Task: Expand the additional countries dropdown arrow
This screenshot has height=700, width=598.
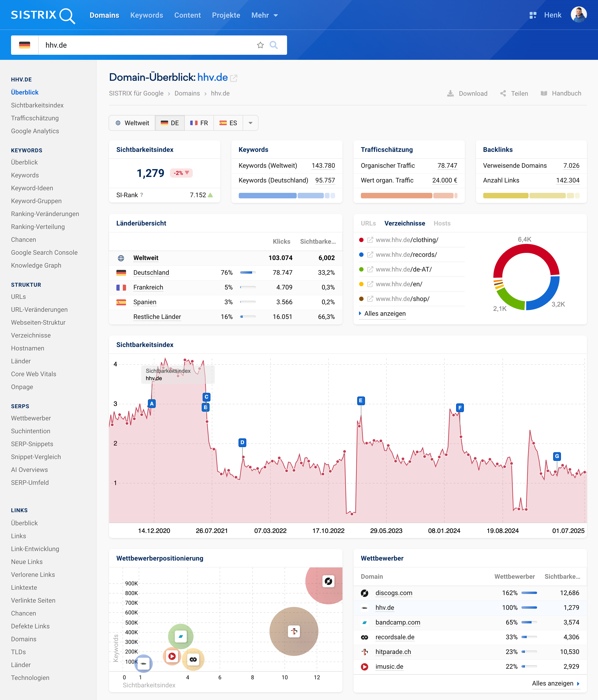Action: click(250, 123)
